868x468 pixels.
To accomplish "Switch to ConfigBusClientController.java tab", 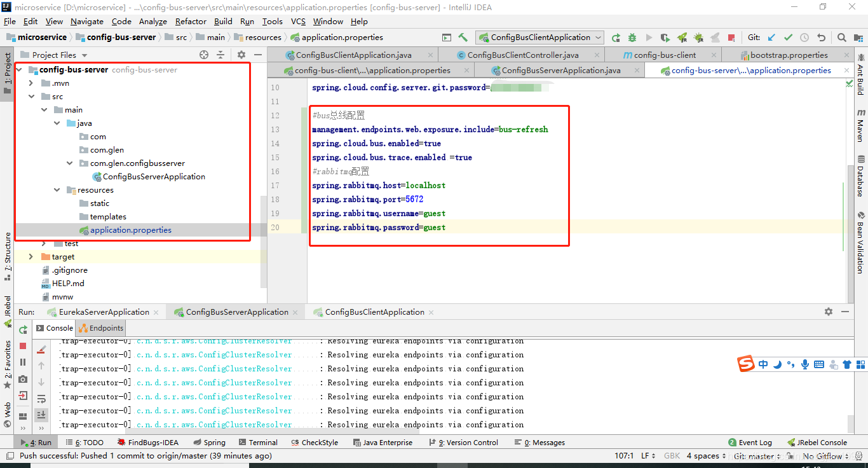I will 522,55.
